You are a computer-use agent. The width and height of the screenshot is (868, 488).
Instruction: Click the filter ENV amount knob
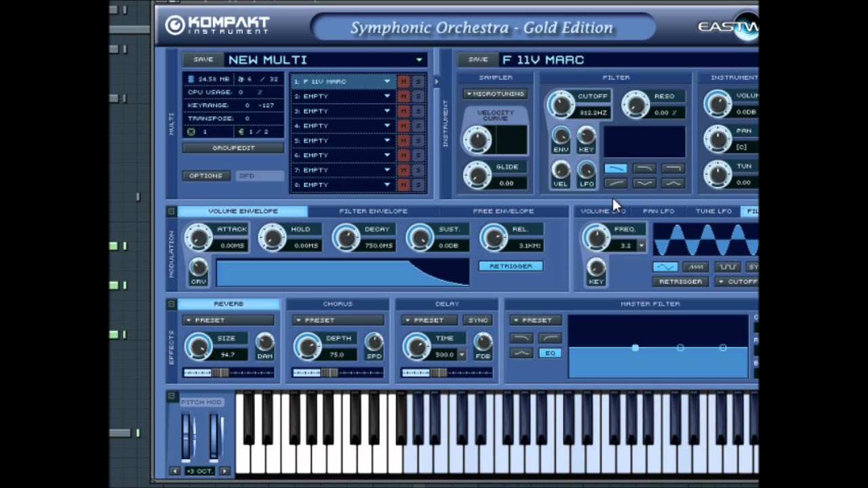pos(561,136)
